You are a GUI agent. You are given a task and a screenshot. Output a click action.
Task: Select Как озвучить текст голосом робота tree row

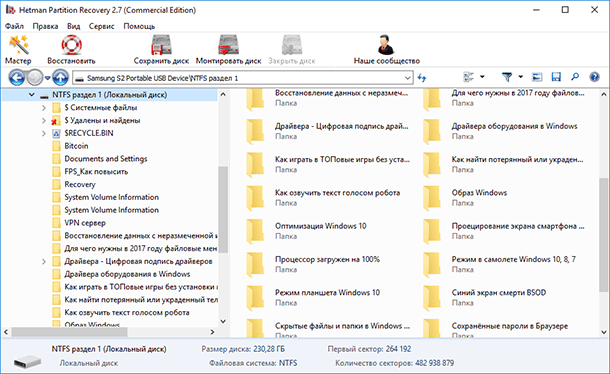[127, 313]
